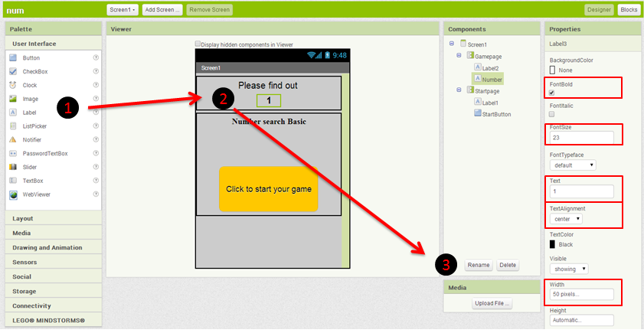Open the LEGO MINDSTORMS palette section
Image resolution: width=644 pixels, height=333 pixels.
[54, 320]
